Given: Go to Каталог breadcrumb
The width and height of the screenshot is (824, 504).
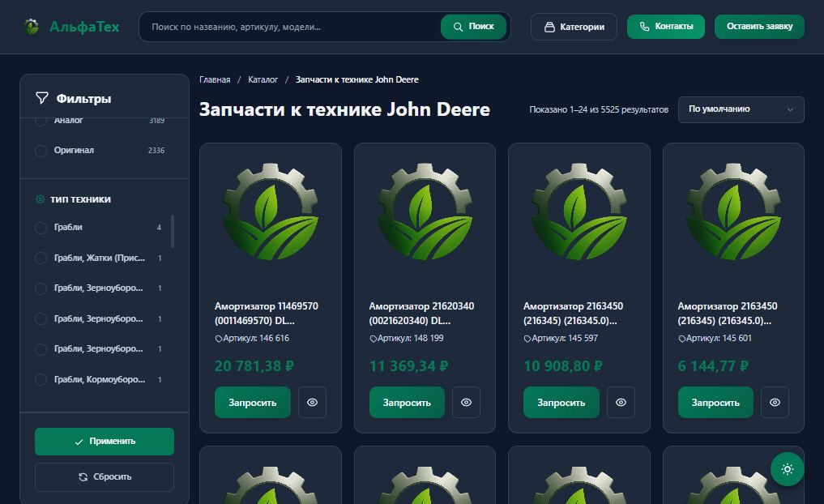Looking at the screenshot, I should [x=263, y=79].
